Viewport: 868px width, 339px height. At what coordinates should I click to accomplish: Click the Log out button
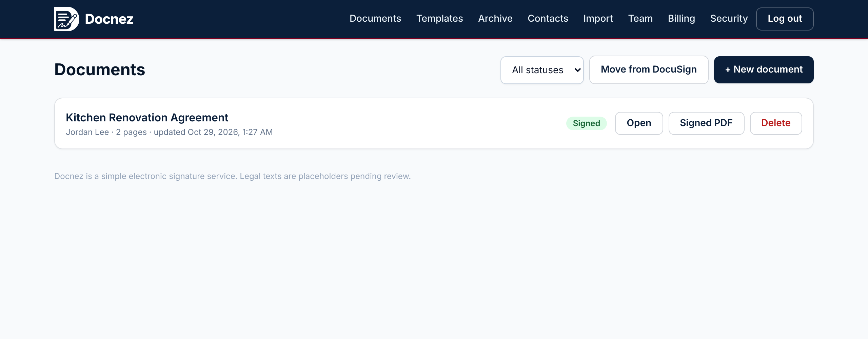[785, 19]
